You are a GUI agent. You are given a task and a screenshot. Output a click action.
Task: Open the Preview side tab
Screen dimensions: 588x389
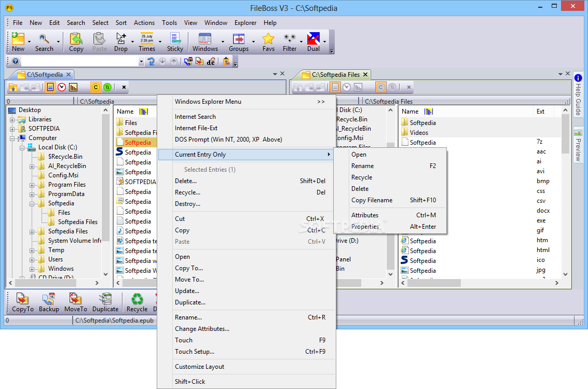[x=578, y=145]
